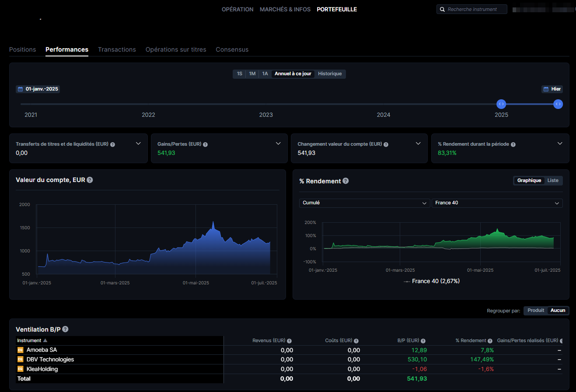Click help icon next to Valeur du compte, EUR
The width and height of the screenshot is (576, 392).
[90, 180]
